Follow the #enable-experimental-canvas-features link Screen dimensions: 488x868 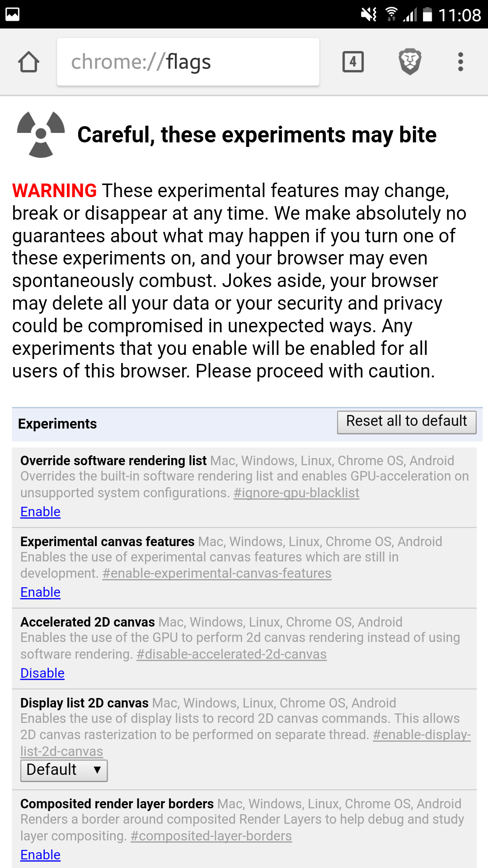(217, 573)
